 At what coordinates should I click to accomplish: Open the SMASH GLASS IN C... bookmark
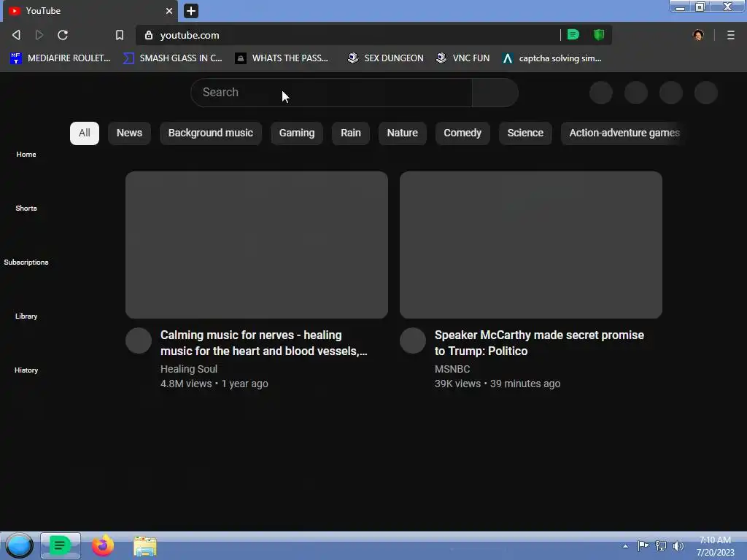pos(172,58)
